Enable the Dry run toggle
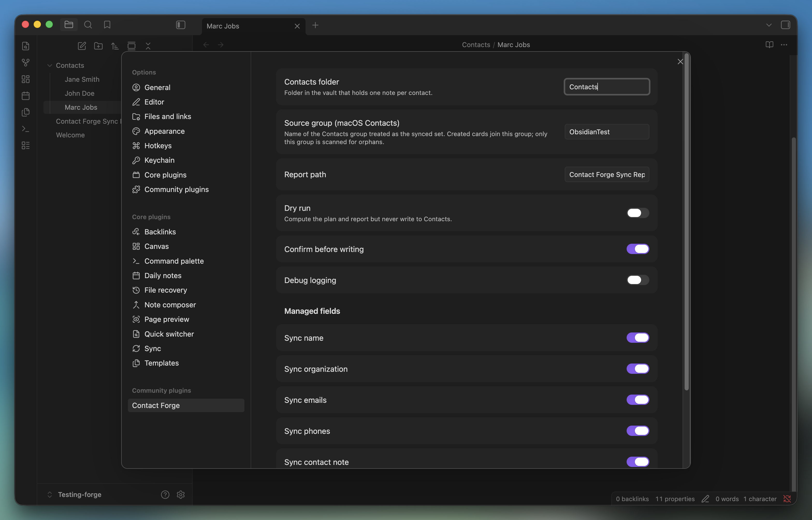The height and width of the screenshot is (520, 812). pos(638,213)
